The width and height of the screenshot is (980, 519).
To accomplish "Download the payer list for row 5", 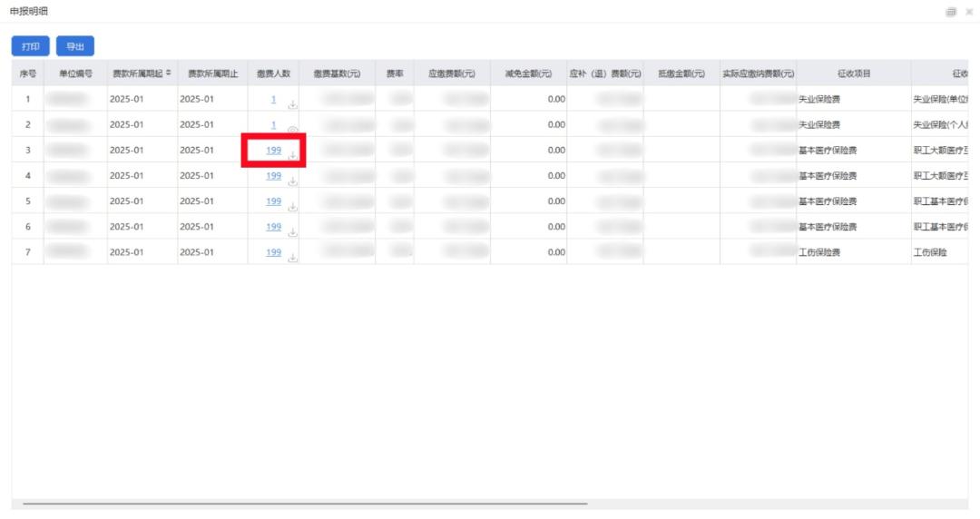I will pos(293,207).
